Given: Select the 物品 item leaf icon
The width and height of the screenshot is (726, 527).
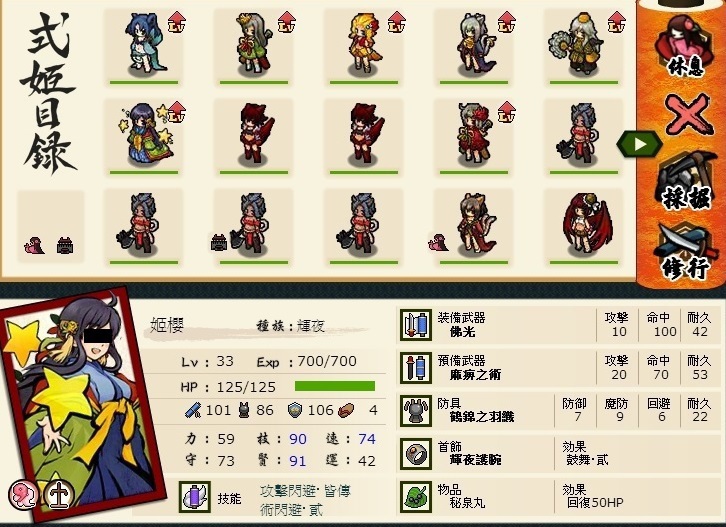Looking at the screenshot, I should coord(416,496).
